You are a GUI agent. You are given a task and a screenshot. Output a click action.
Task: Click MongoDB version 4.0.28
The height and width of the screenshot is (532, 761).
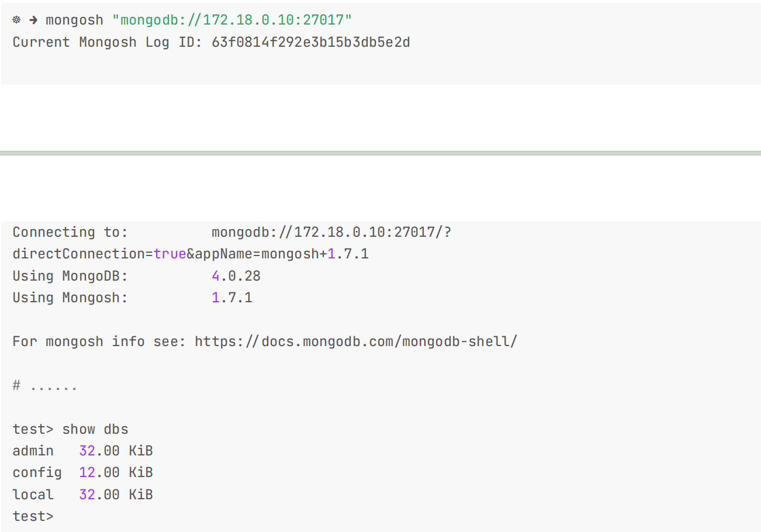[x=236, y=275]
